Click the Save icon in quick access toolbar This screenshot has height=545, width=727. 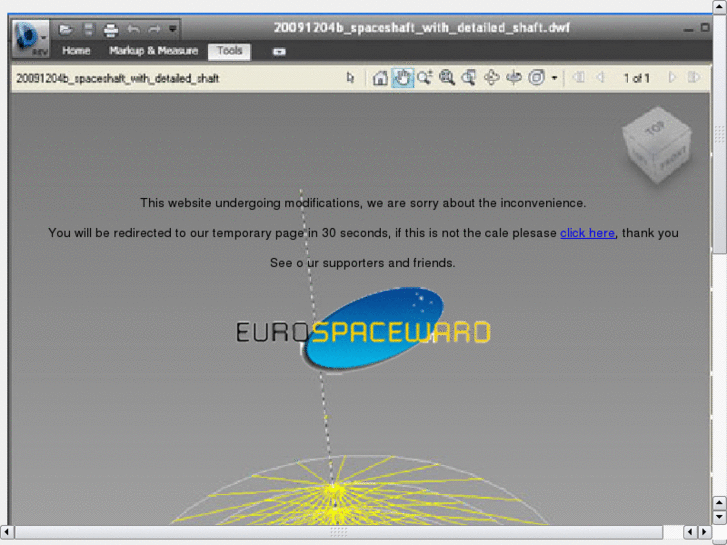(88, 30)
